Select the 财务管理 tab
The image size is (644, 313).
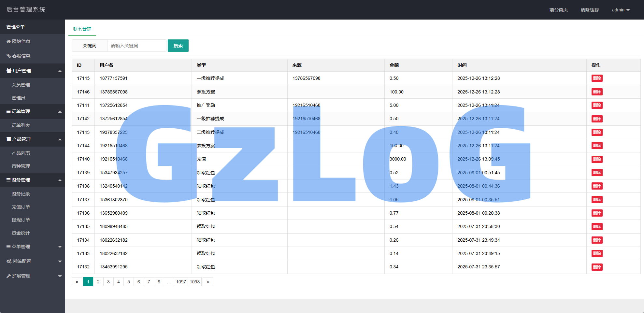point(82,29)
